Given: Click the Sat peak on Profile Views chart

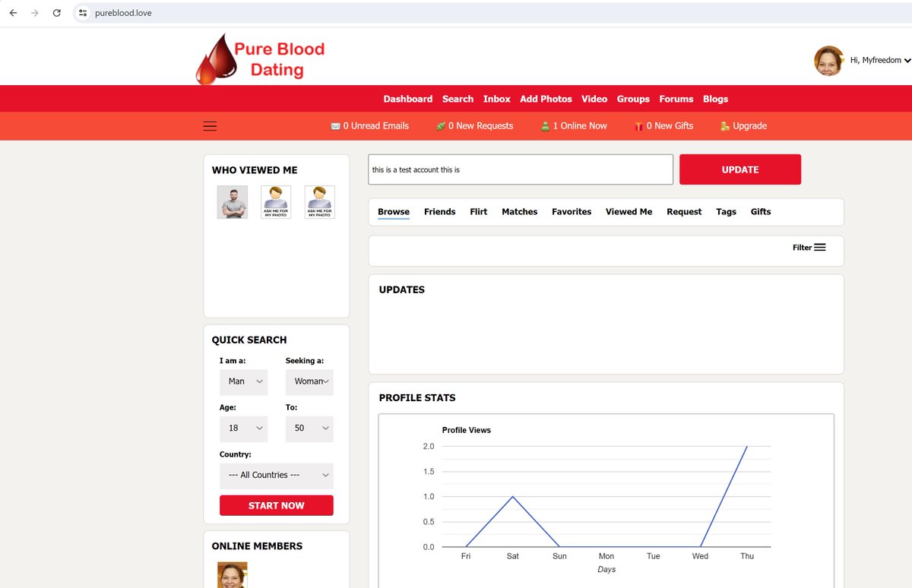Looking at the screenshot, I should [x=513, y=497].
